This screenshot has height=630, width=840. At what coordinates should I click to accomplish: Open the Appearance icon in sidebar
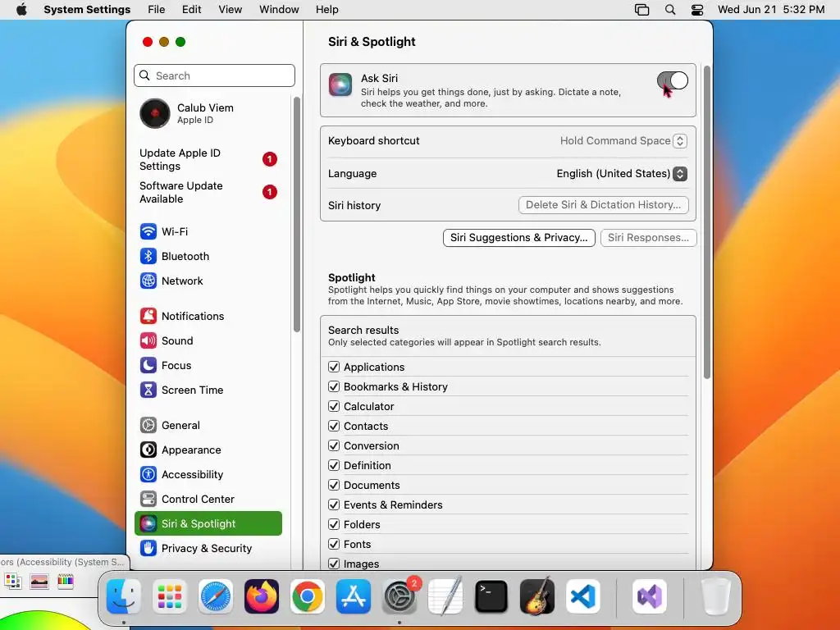[x=148, y=450]
